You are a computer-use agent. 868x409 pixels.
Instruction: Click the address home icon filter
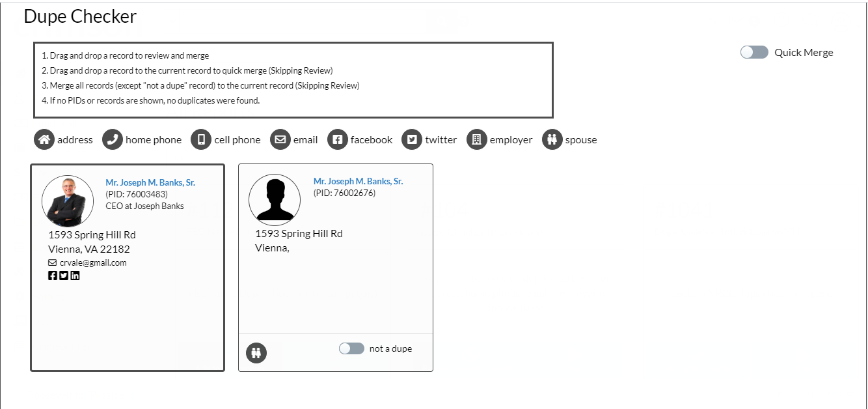[x=44, y=139]
